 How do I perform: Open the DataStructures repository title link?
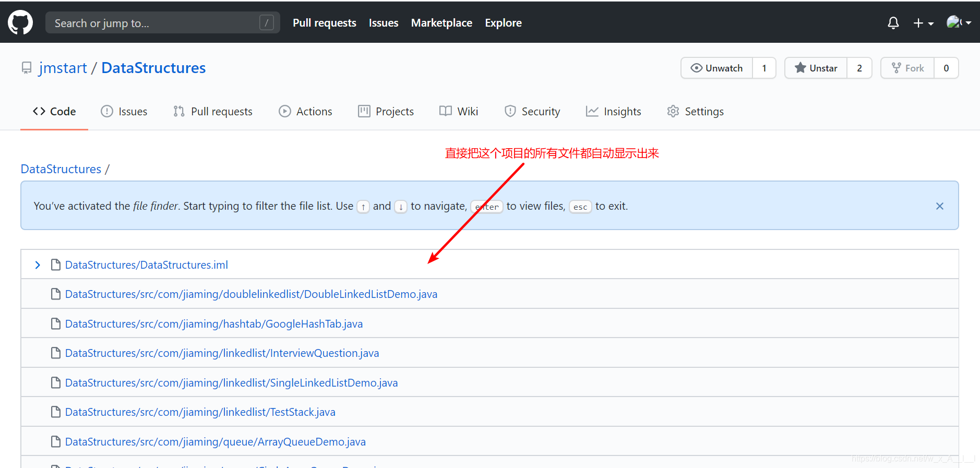coord(153,68)
